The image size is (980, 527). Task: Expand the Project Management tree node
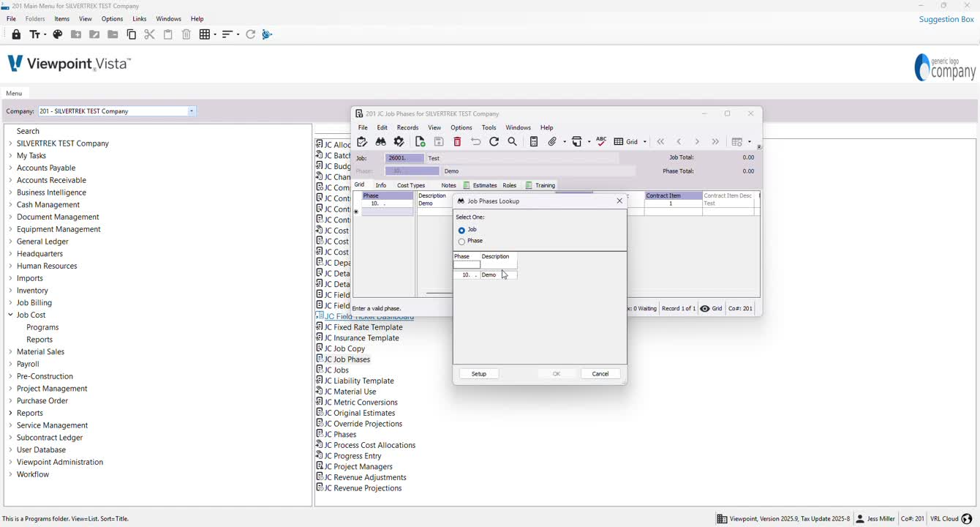pyautogui.click(x=10, y=389)
